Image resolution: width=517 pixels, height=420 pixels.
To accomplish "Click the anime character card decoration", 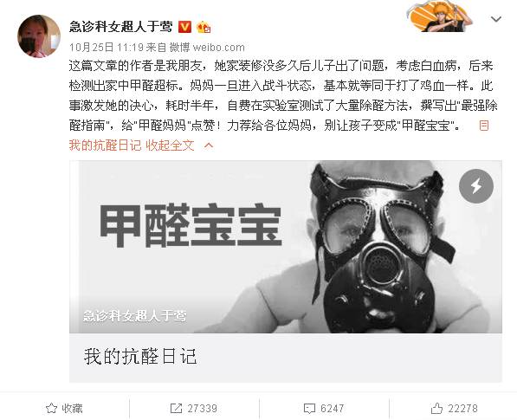I will 440,16.
